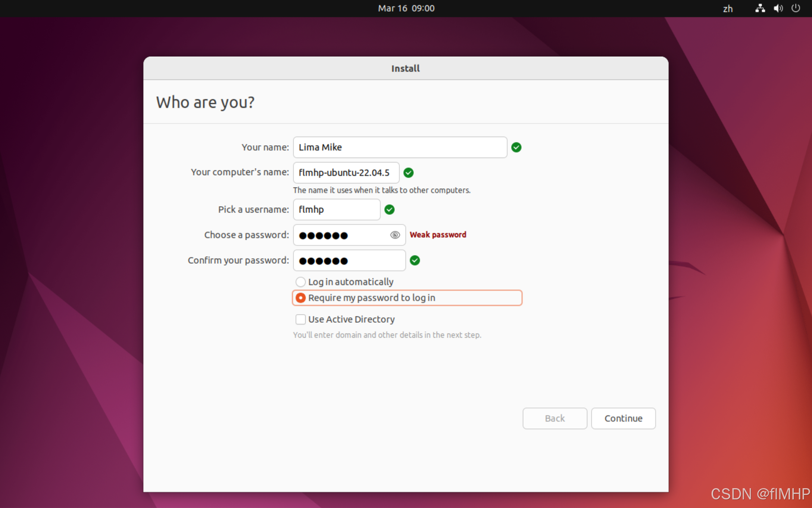Open the network status icon in top bar
Viewport: 812px width, 508px height.
[x=760, y=8]
